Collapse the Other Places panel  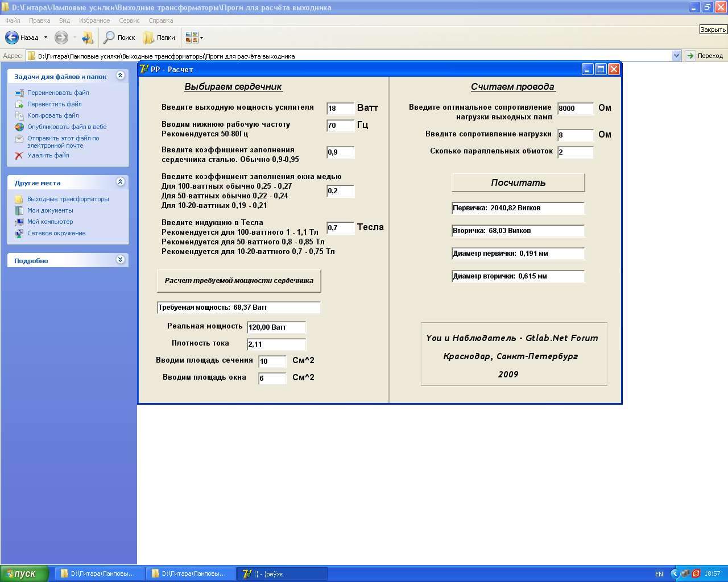(120, 182)
